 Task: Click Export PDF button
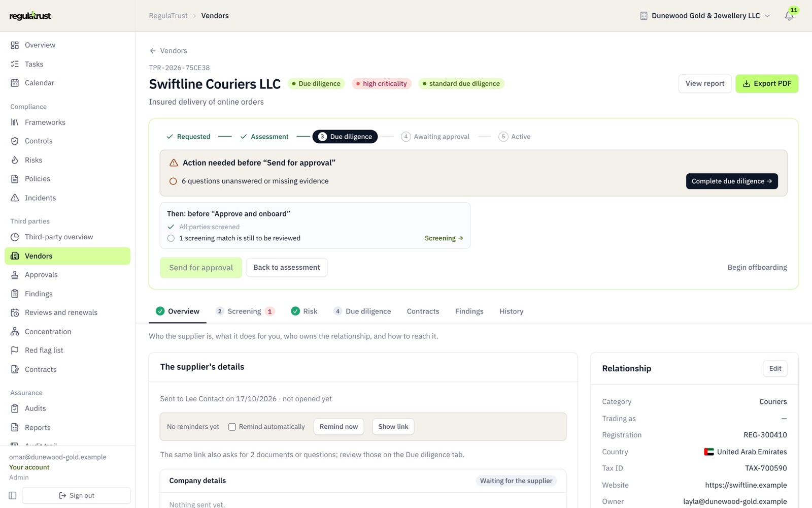[x=767, y=84]
